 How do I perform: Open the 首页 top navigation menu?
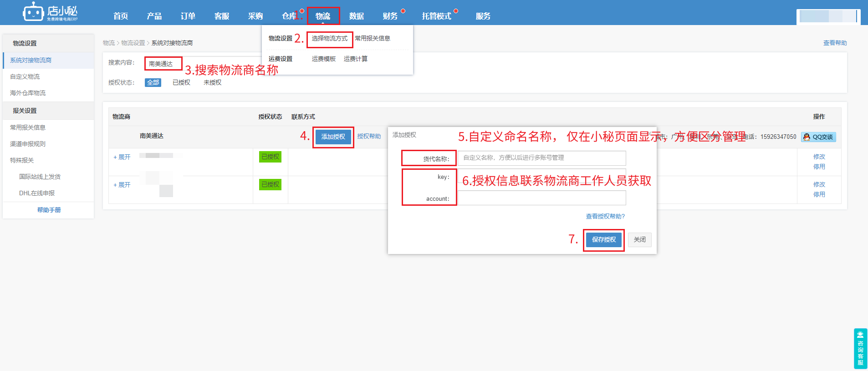(x=121, y=16)
